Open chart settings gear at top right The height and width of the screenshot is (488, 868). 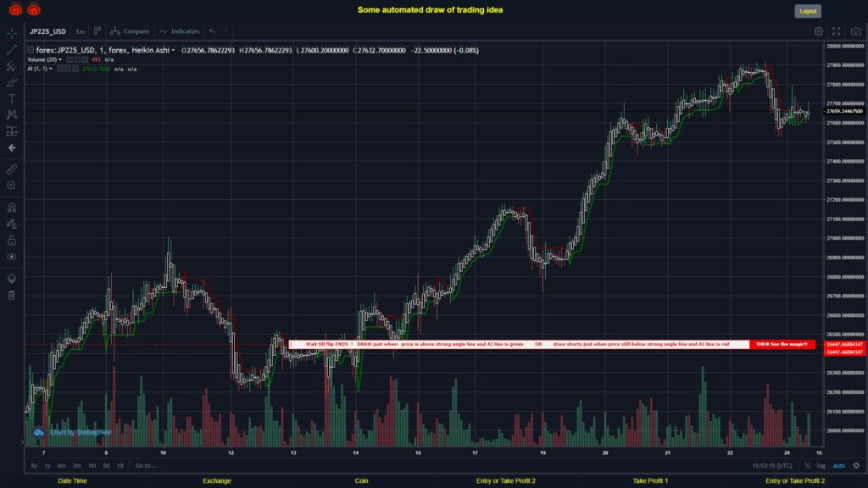[818, 31]
